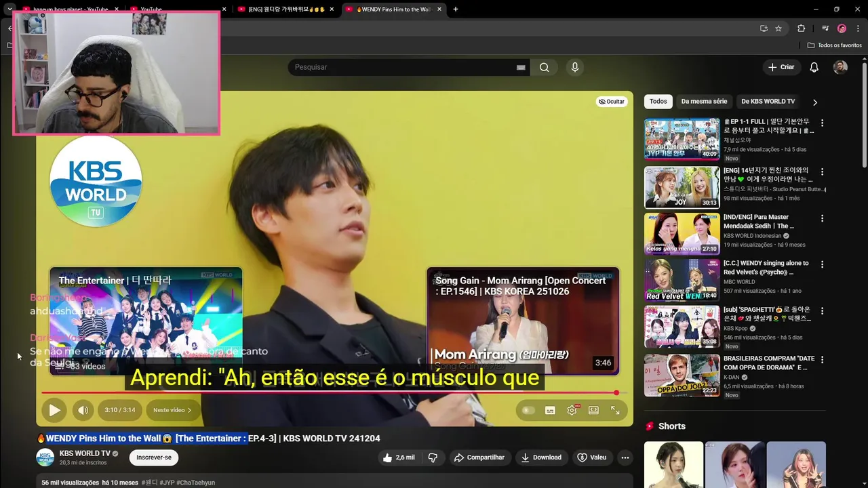Select the 'De KBS WORLD TV' chip
The image size is (868, 488).
point(768,102)
